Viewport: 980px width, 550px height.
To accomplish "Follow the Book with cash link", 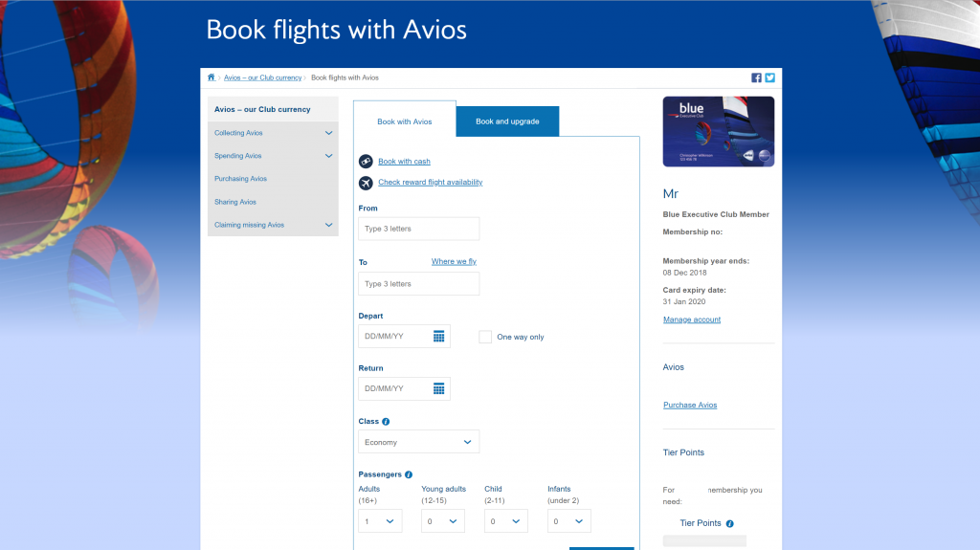I will (x=405, y=162).
